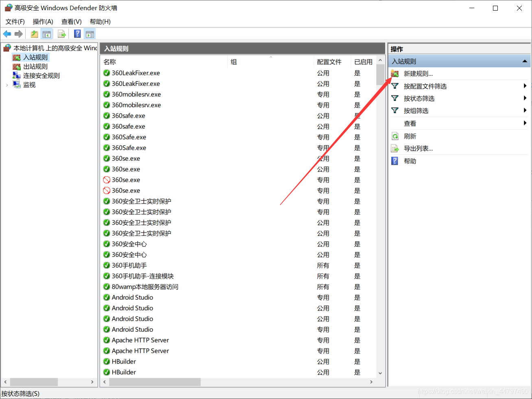
Task: Select the root 本地计算机 上的高级安全 node
Action: (55, 48)
